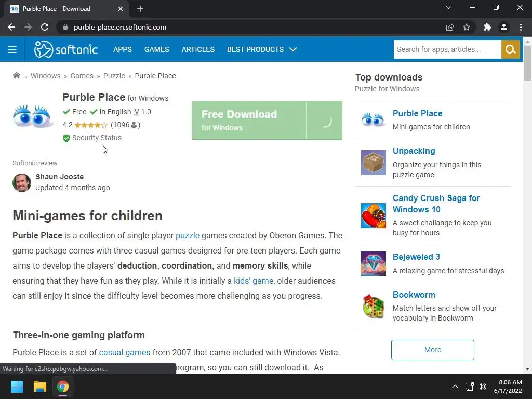Click the Security Status link

[x=97, y=138]
